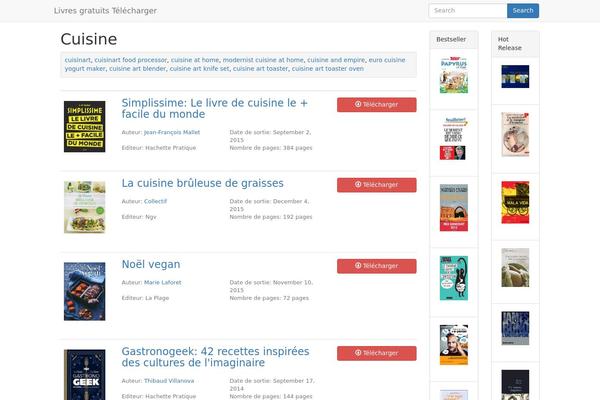Screen dimensions: 600x400
Task: Open third Bestseller cover with arches
Action: 454,207
